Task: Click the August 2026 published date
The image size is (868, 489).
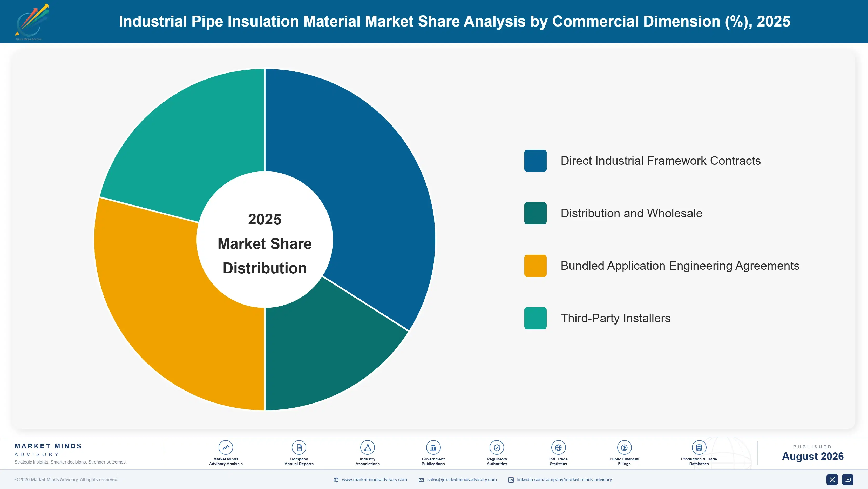Action: click(x=813, y=456)
